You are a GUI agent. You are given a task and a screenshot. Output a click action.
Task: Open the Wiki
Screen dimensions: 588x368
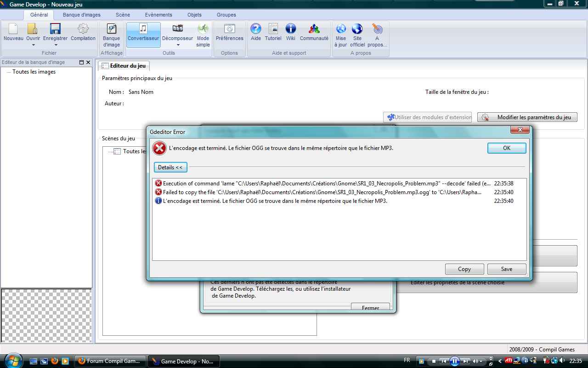pos(291,32)
